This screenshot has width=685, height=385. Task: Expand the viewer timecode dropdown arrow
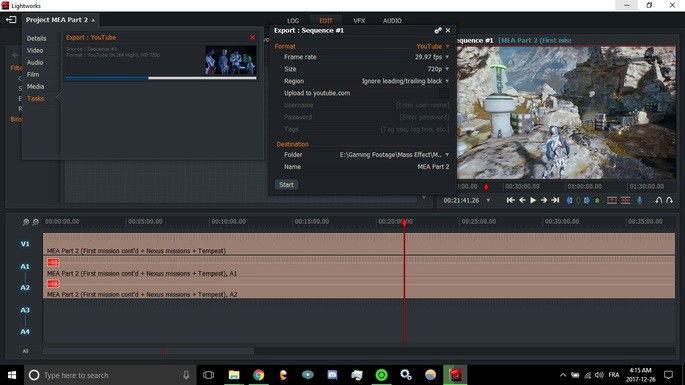click(488, 200)
